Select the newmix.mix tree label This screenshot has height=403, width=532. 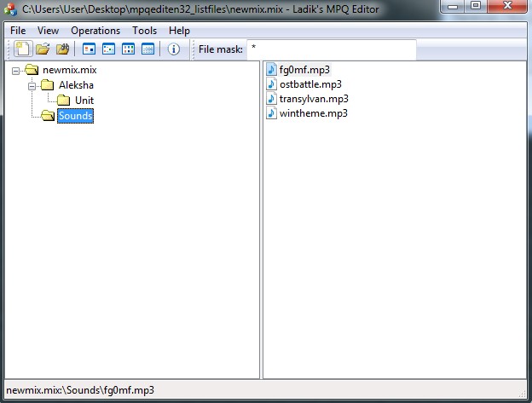(70, 70)
